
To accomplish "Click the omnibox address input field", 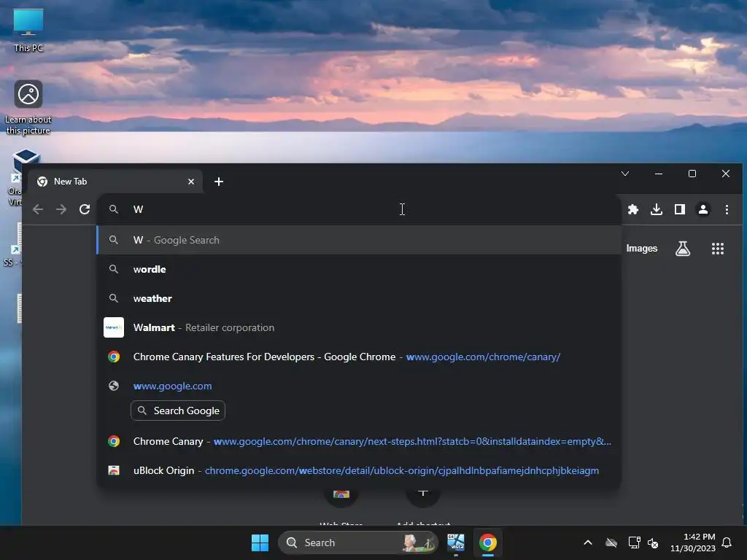I will (359, 209).
